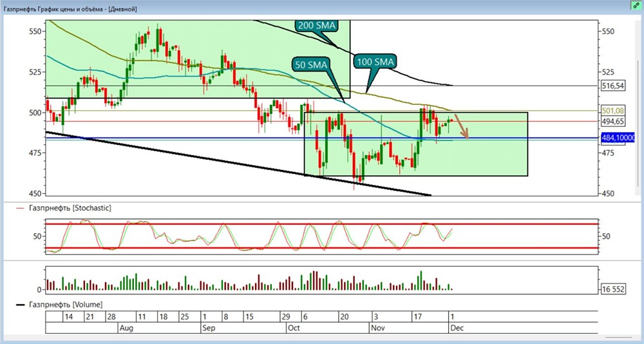Click the Sep month label on time axis
The height and width of the screenshot is (344, 644).
click(209, 328)
